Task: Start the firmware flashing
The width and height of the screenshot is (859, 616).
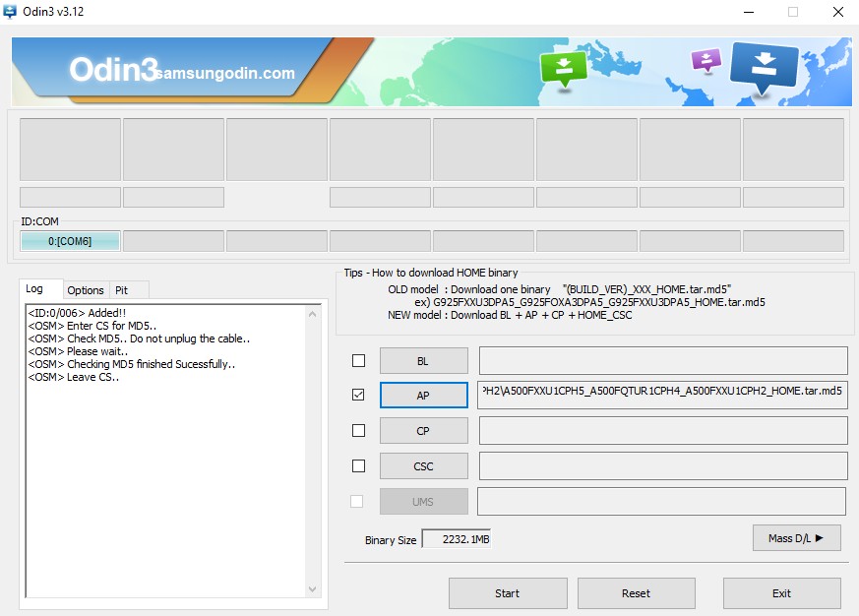Action: [x=508, y=593]
